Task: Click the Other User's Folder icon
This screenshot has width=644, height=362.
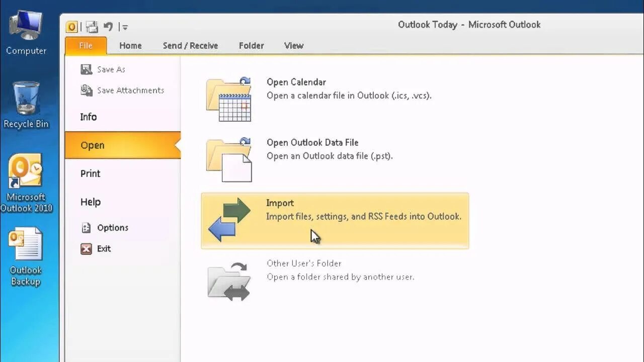Action: pyautogui.click(x=229, y=281)
